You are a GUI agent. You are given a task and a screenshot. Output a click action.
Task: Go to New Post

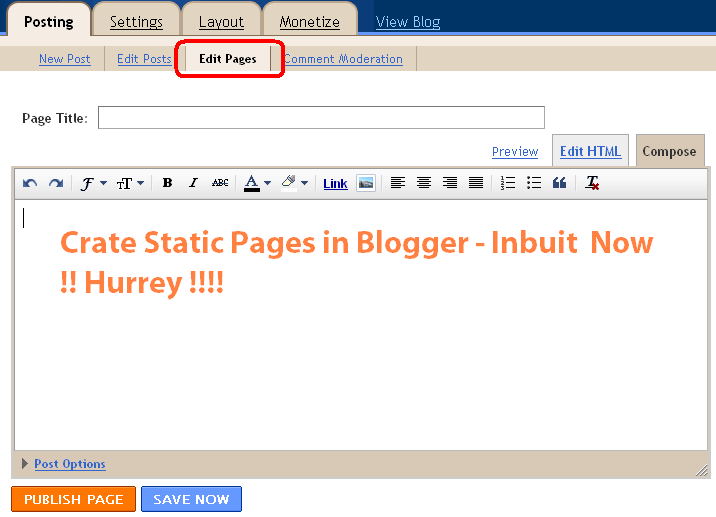[x=64, y=59]
